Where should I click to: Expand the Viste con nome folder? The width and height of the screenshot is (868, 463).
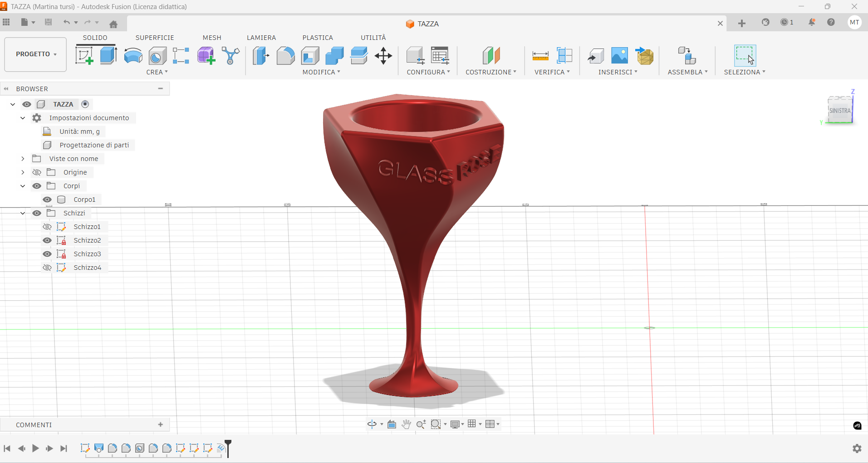pyautogui.click(x=23, y=159)
